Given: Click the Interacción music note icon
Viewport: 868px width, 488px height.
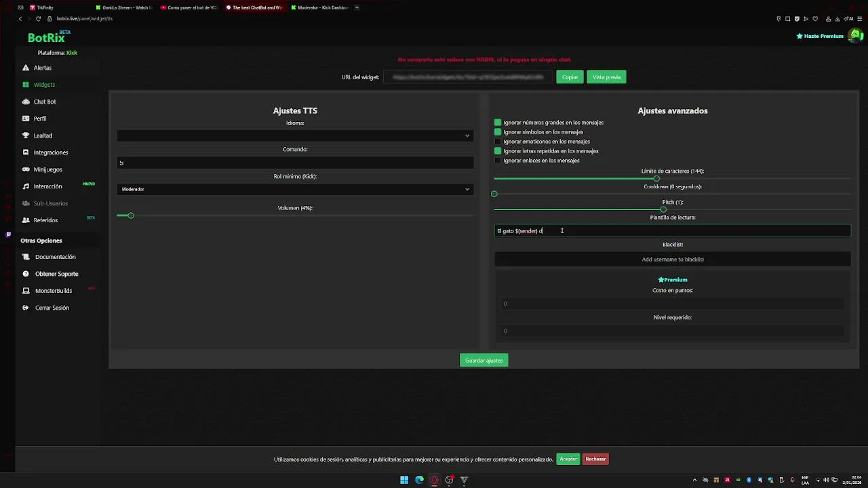Looking at the screenshot, I should (26, 186).
